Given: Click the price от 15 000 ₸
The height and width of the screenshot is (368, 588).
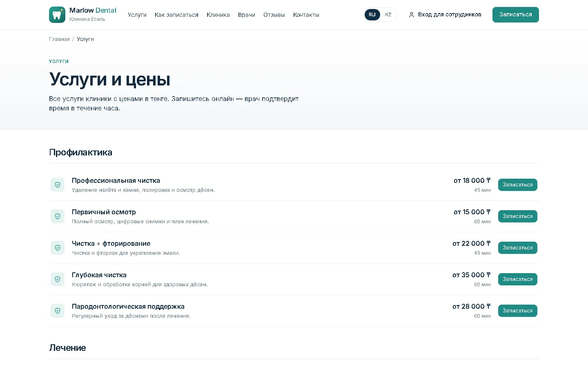Looking at the screenshot, I should (472, 212).
